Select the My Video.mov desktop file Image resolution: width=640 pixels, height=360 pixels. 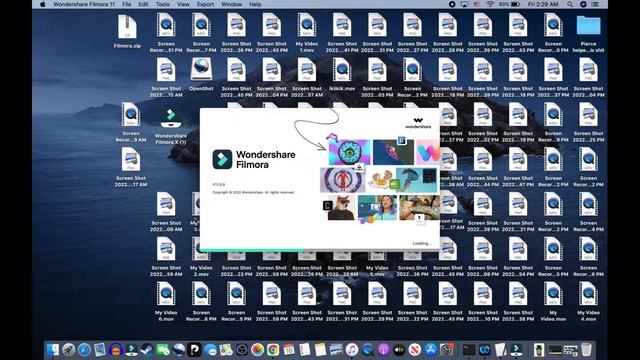(x=553, y=294)
